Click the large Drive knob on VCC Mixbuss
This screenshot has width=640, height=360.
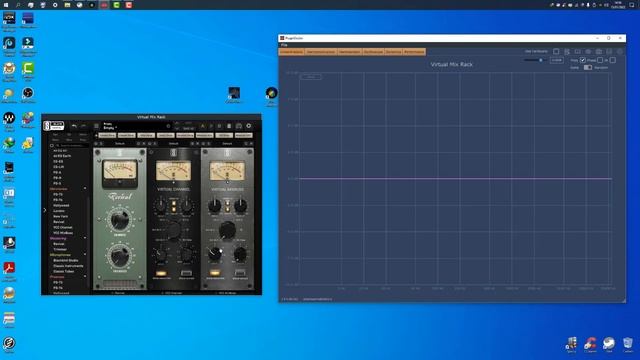227,230
